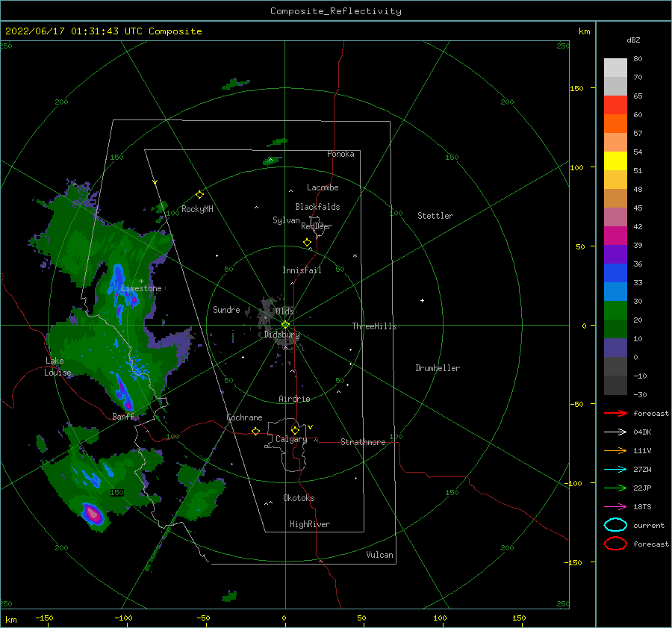Screen dimensions: 672x628
Task: Pick the indigo 10-0 dBZ swatch
Action: 615,348
